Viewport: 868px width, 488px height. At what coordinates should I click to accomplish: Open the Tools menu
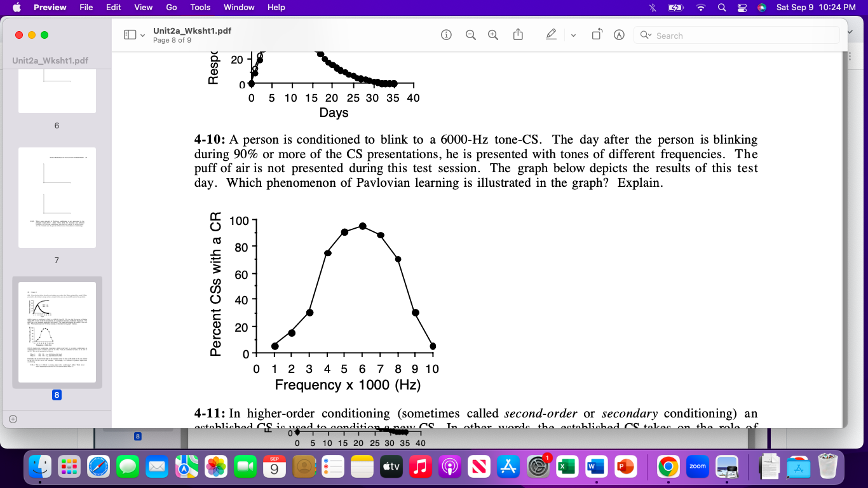[200, 7]
